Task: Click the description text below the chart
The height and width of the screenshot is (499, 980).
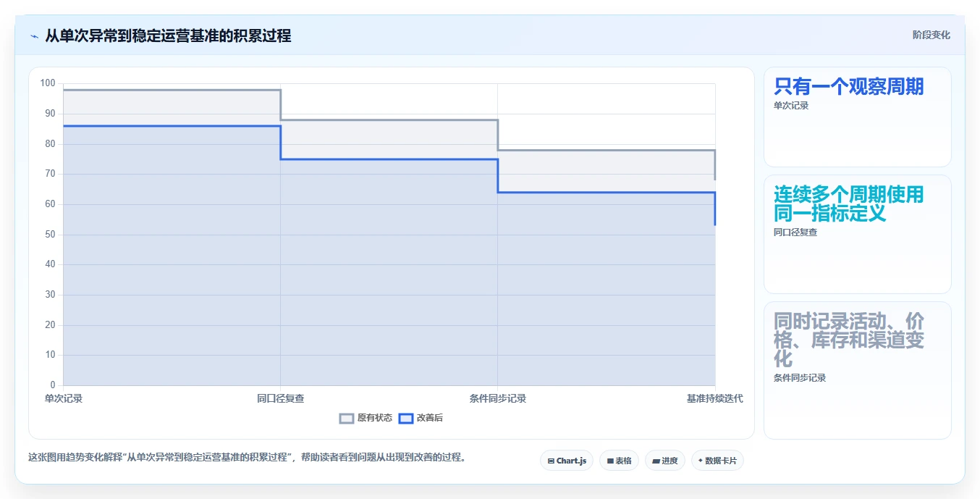Action: coord(248,458)
